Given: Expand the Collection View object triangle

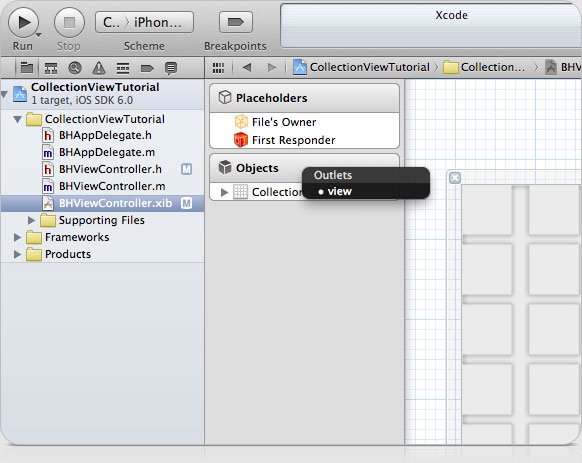Looking at the screenshot, I should pos(224,192).
